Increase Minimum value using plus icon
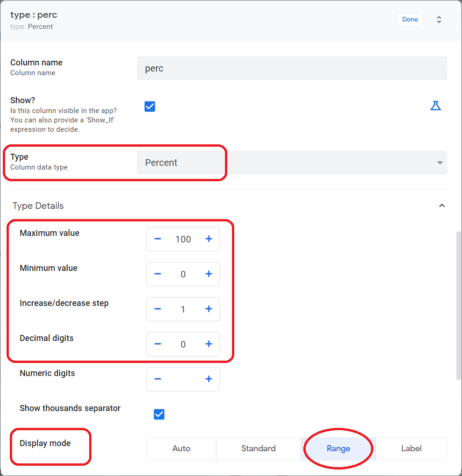 209,274
